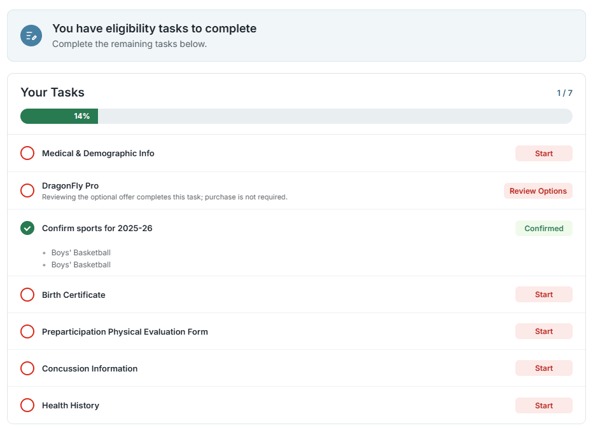Select the circle for Preparticipation Physical Evaluation Form

27,332
